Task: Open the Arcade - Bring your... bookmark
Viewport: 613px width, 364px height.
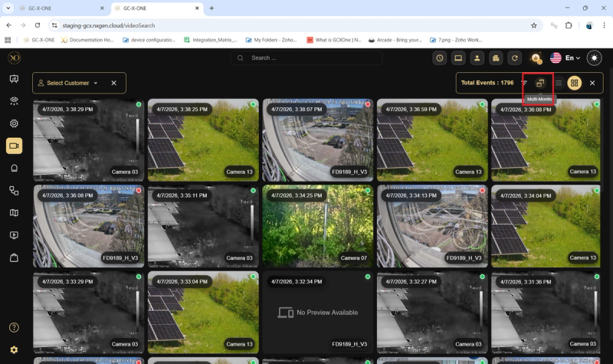Action: tap(395, 40)
